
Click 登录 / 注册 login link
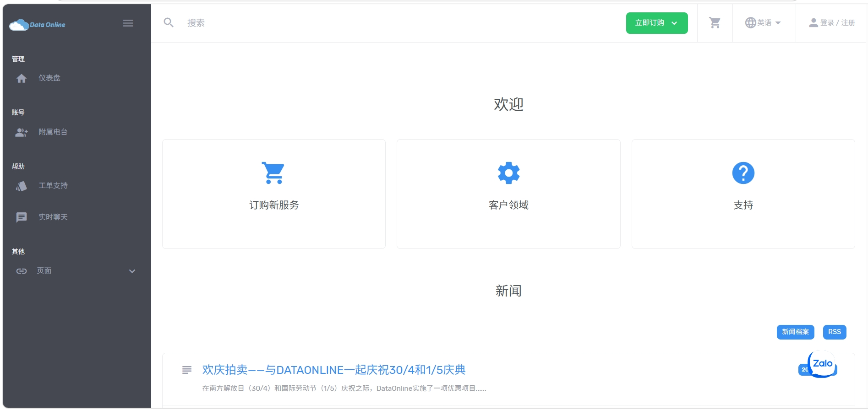point(832,23)
